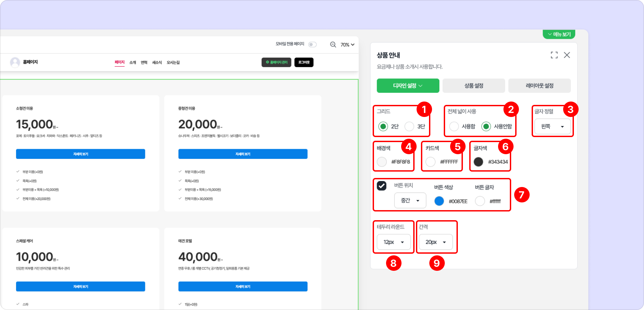Viewport: 644px width, 310px height.
Task: Open the 소개 nav menu item
Action: point(133,63)
